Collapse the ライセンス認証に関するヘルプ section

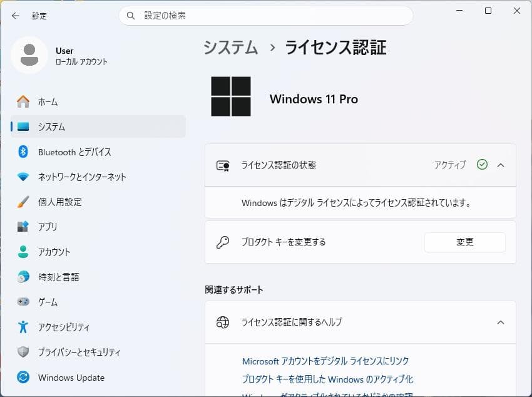coord(500,322)
